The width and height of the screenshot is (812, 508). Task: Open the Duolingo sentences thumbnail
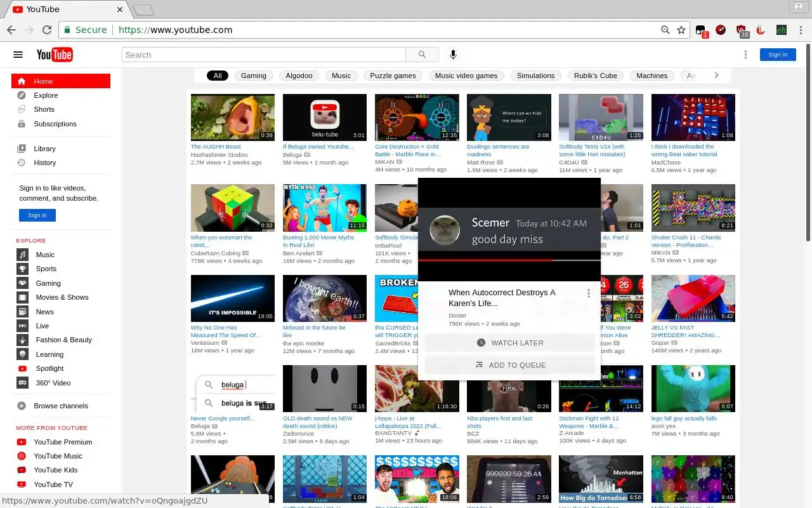(509, 117)
